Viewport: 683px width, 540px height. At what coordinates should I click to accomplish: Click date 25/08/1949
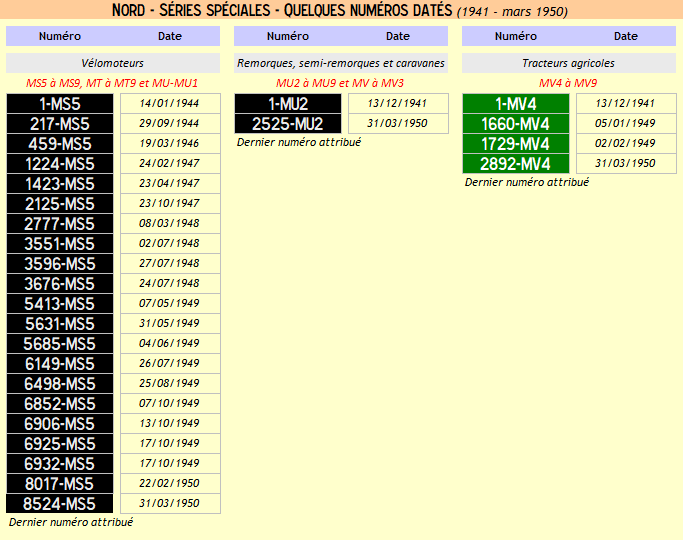point(170,384)
